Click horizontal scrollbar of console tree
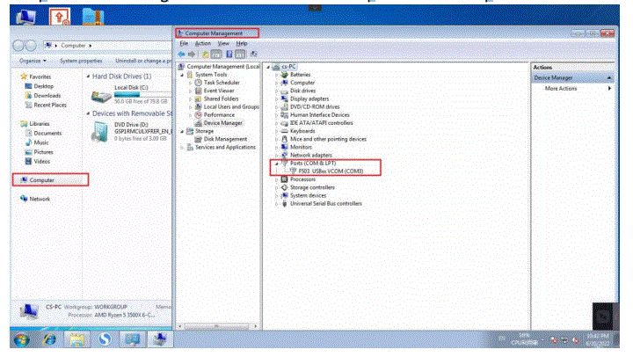 click(218, 326)
